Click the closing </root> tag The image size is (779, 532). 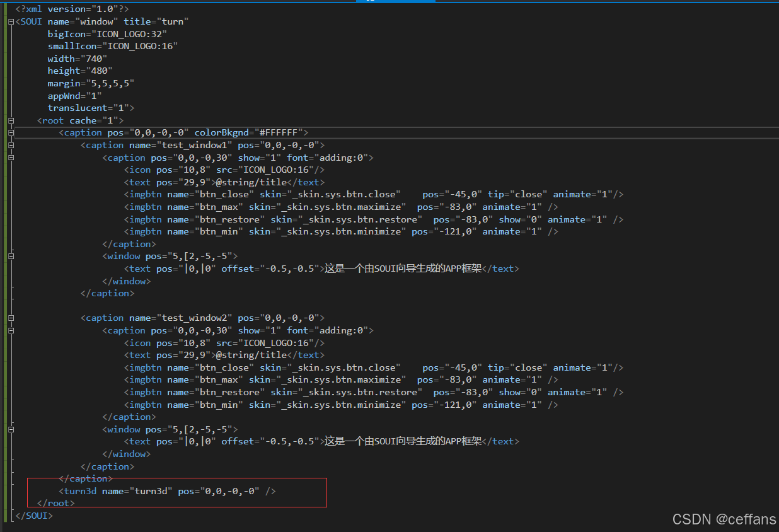pyautogui.click(x=55, y=503)
